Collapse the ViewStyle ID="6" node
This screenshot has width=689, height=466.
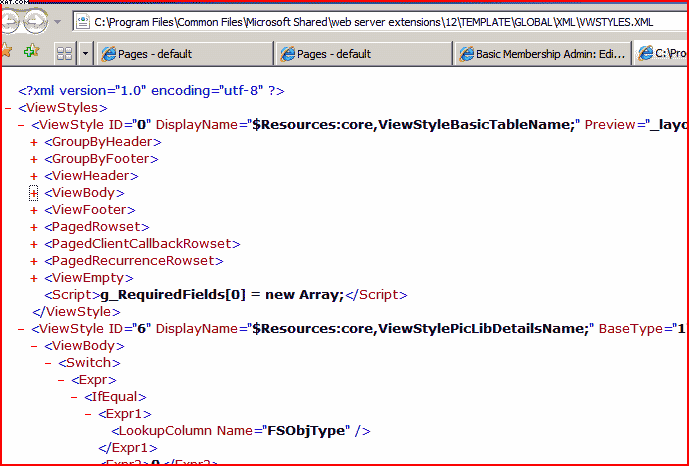click(22, 328)
